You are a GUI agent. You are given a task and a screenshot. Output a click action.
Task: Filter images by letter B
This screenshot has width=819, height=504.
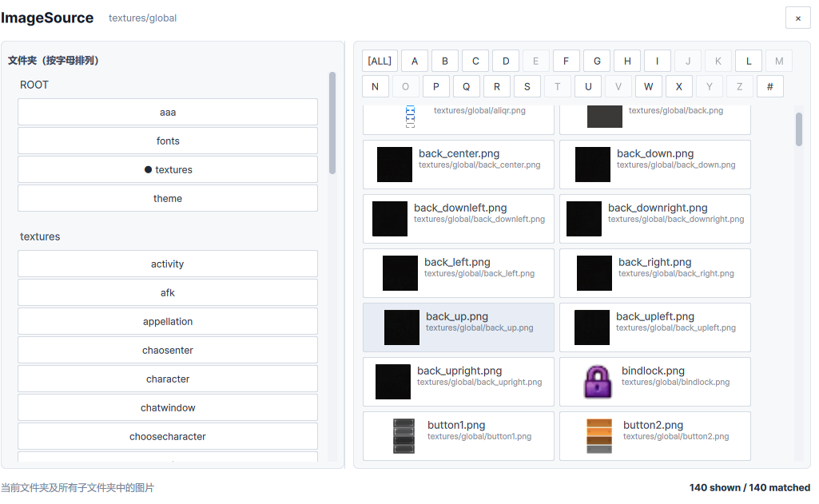click(445, 62)
